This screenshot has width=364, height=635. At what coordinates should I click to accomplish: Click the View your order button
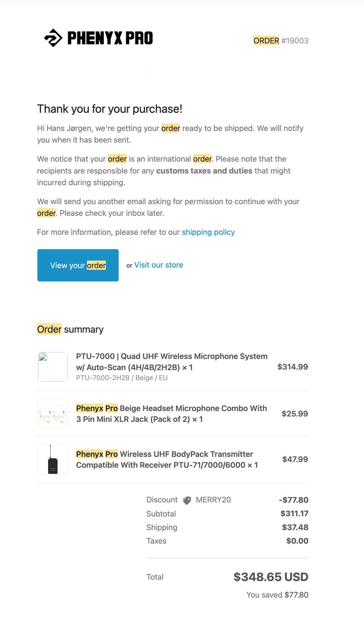[x=78, y=265]
